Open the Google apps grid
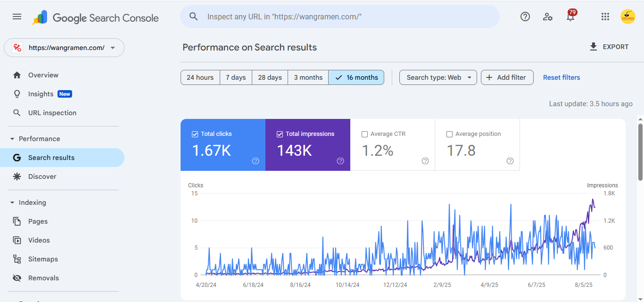 click(x=605, y=17)
